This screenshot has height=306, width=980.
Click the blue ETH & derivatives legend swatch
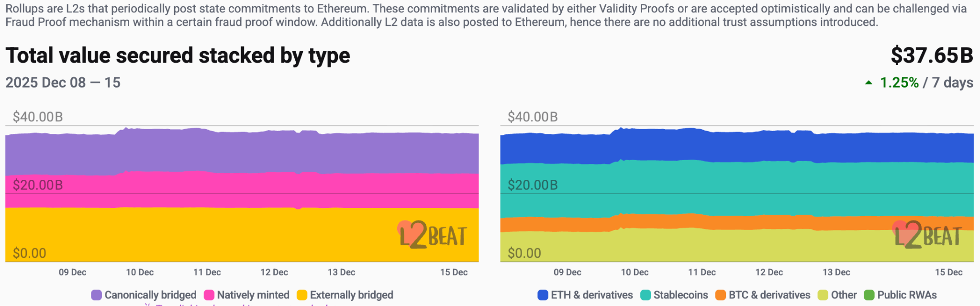543,295
